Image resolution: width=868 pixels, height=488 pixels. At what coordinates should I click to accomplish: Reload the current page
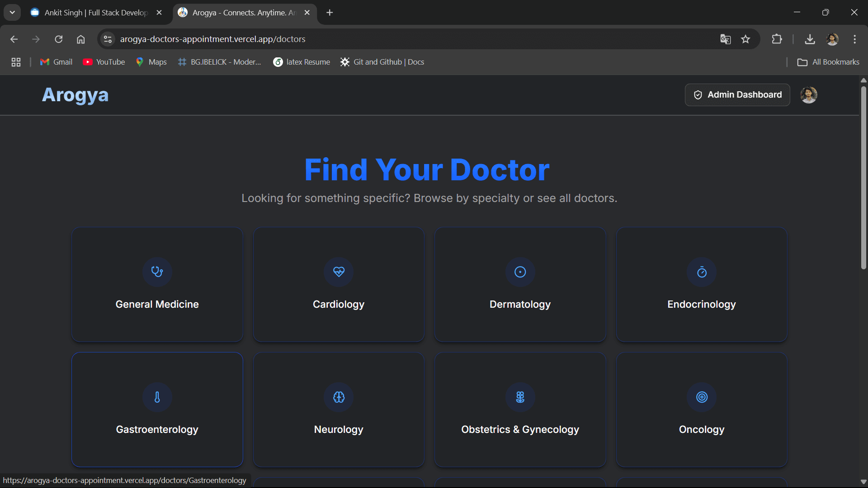click(x=58, y=39)
